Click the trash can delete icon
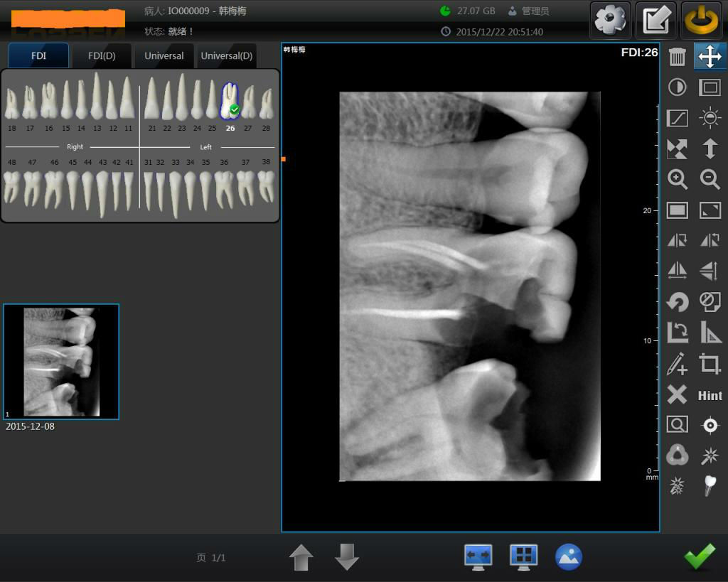This screenshot has height=582, width=728. [678, 57]
